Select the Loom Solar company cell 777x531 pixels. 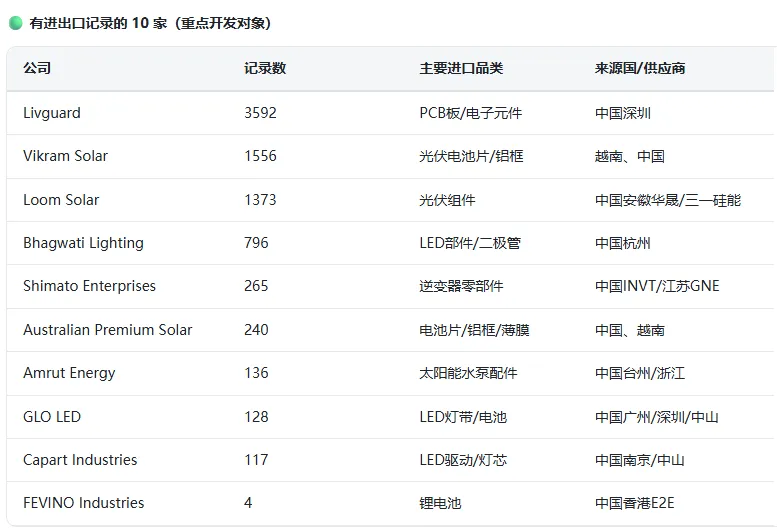coord(61,200)
